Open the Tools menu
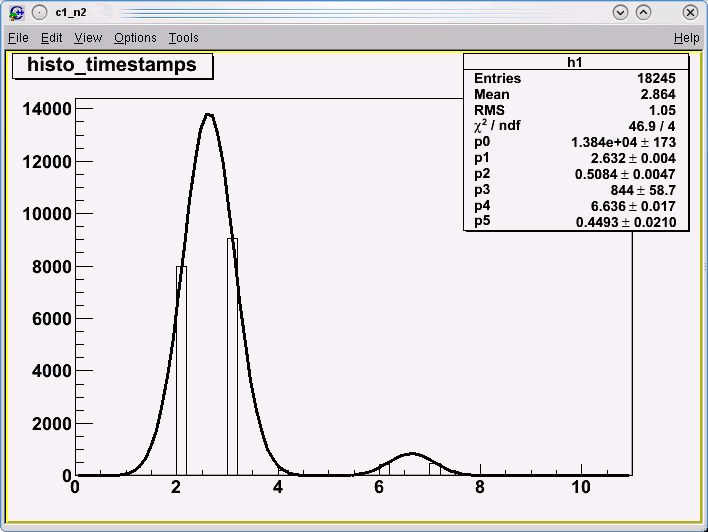This screenshot has height=532, width=708. point(183,38)
